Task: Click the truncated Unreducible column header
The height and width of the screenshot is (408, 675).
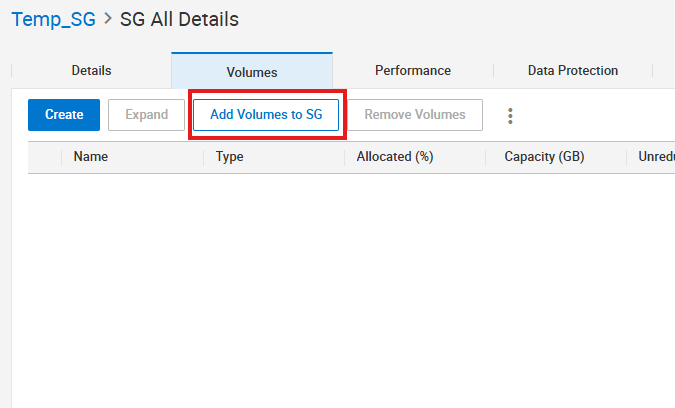Action: pos(655,157)
